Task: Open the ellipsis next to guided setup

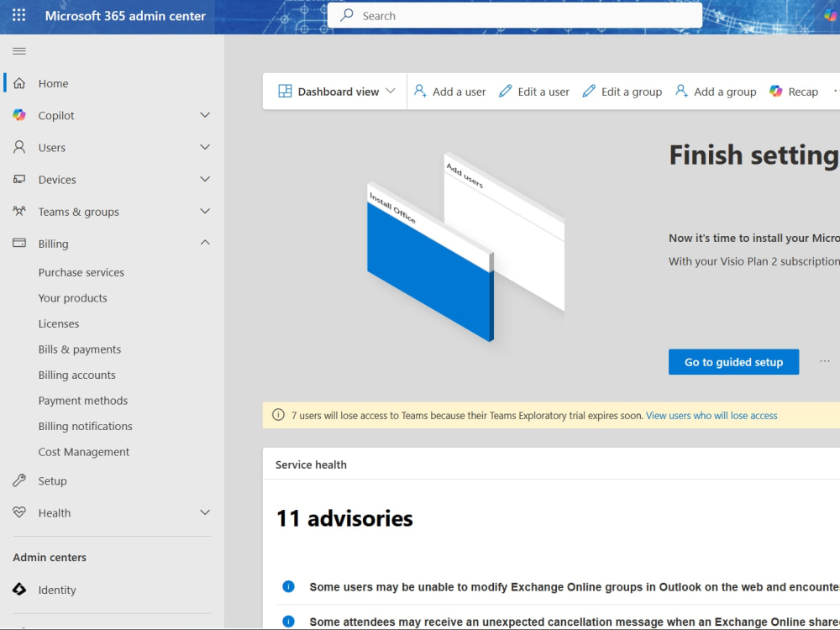Action: (x=825, y=361)
